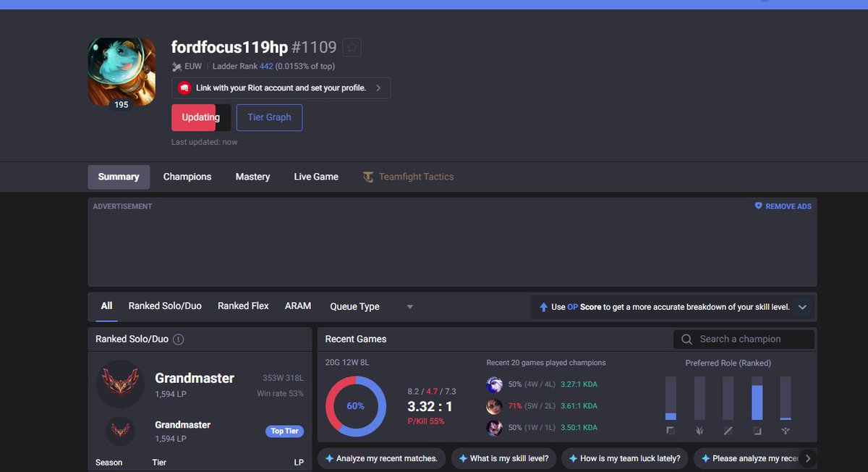This screenshot has height=472, width=868.
Task: Click the Ranked Solo/Duo info icon
Action: [178, 340]
